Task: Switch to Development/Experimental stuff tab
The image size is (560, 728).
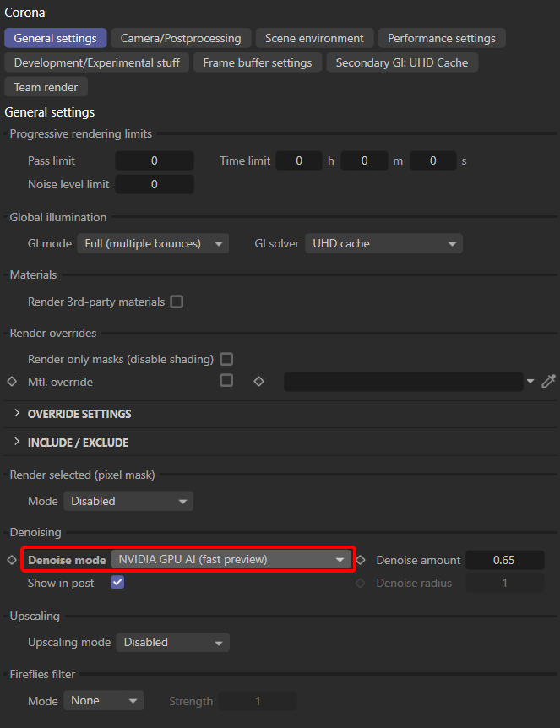Action: [x=96, y=62]
